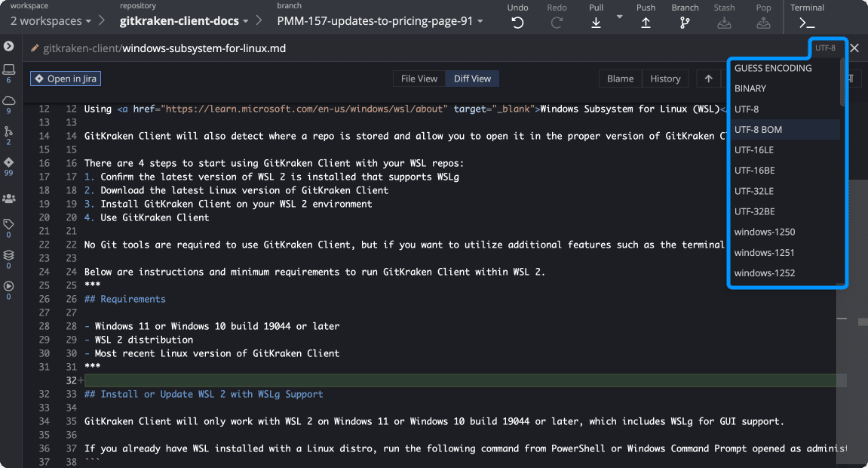Pick windows-1252 encoding

784,273
